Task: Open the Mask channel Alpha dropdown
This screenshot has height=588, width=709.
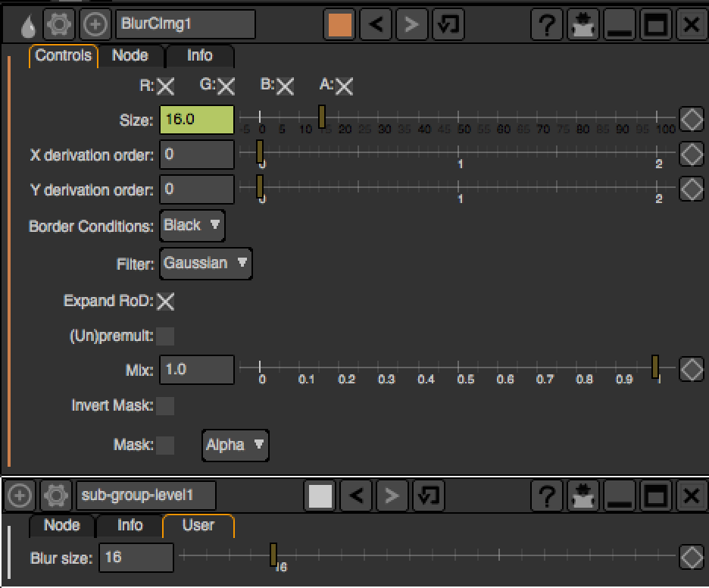Action: point(236,446)
